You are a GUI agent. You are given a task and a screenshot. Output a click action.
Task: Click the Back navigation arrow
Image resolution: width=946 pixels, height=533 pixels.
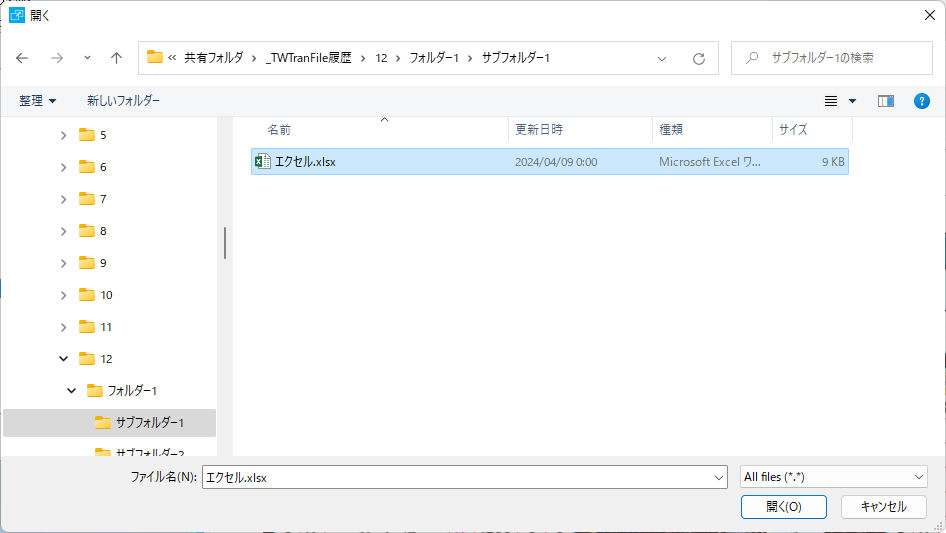click(23, 58)
